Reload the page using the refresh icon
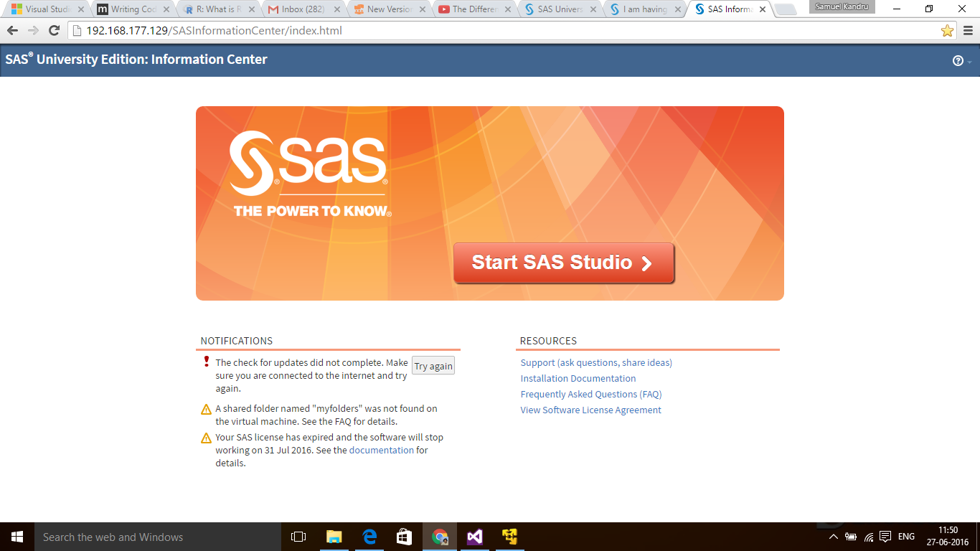The image size is (980, 551). [x=54, y=31]
